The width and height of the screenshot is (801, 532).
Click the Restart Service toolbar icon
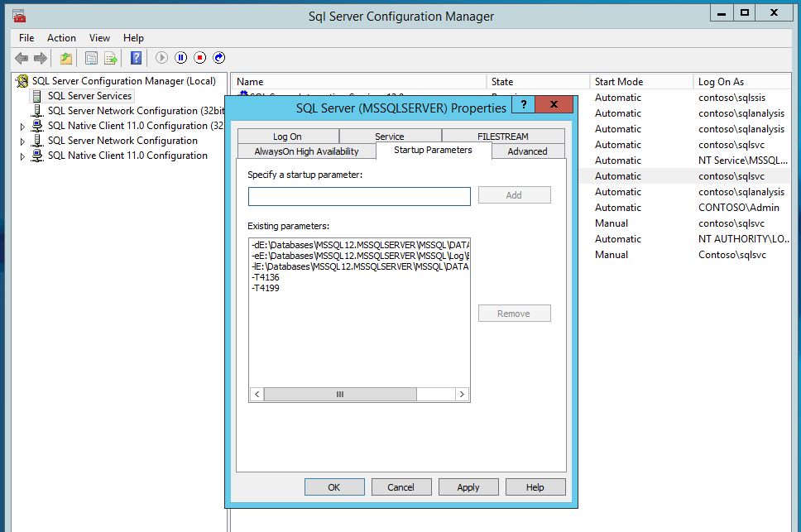pyautogui.click(x=218, y=58)
